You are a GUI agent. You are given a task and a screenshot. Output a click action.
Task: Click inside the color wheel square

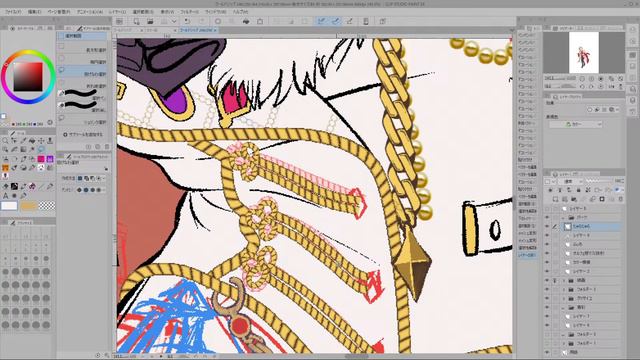28,77
